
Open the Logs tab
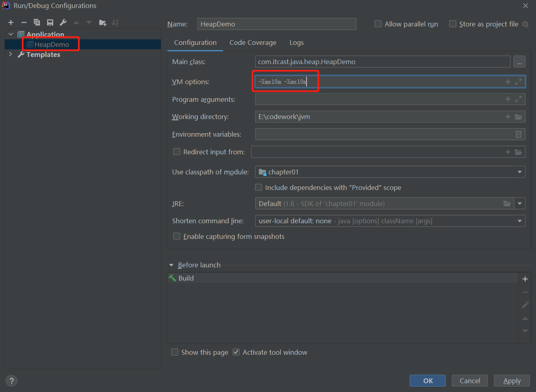point(296,42)
